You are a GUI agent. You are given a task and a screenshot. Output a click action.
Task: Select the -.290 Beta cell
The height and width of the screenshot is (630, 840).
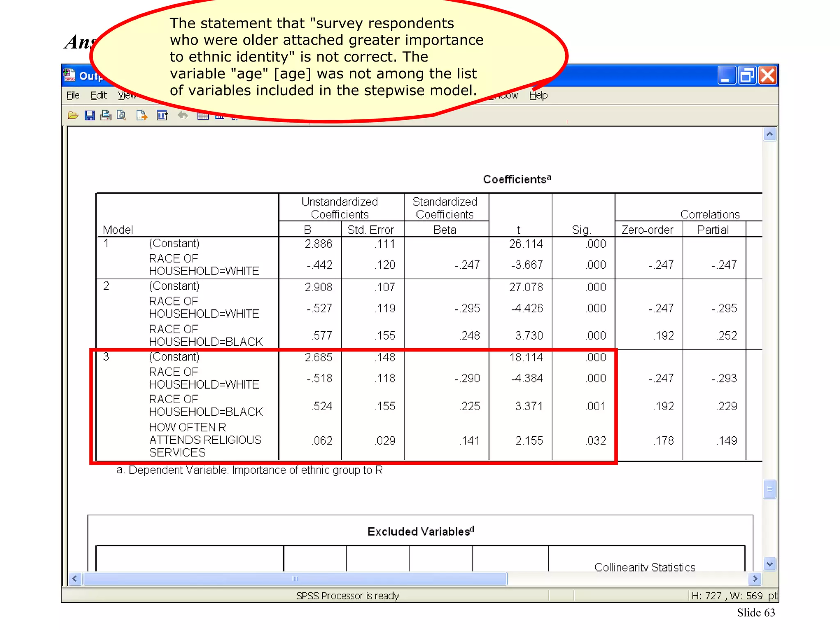tap(467, 378)
